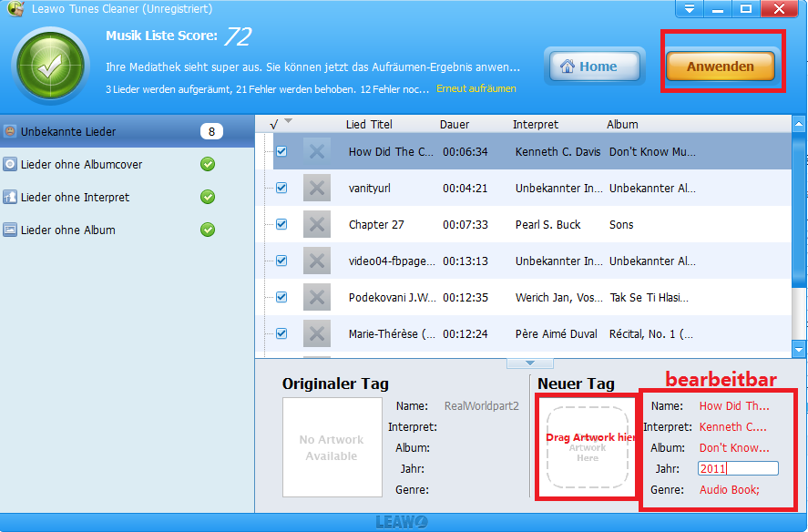Click missing-artwork X thumbnail for Chapter 27
Image resolution: width=808 pixels, height=532 pixels.
point(317,224)
